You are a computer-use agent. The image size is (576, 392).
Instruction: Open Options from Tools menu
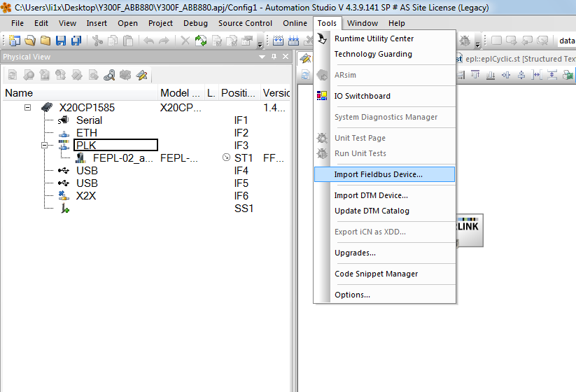click(384, 295)
